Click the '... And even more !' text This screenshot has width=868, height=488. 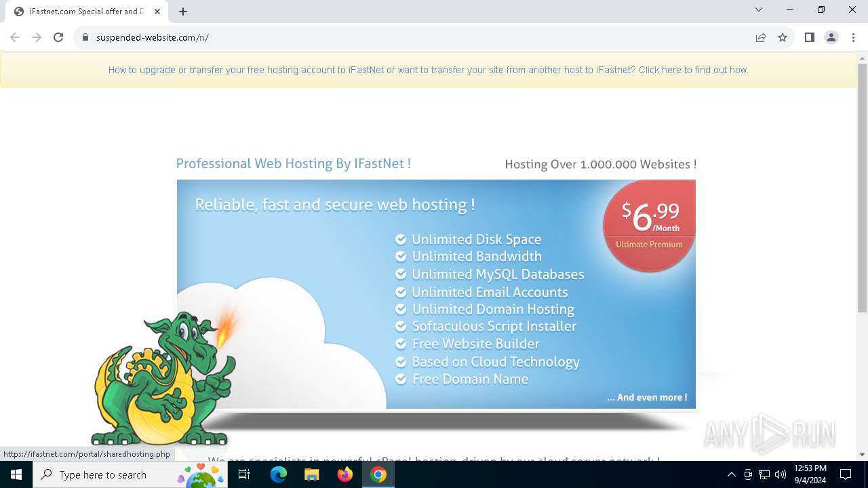647,398
